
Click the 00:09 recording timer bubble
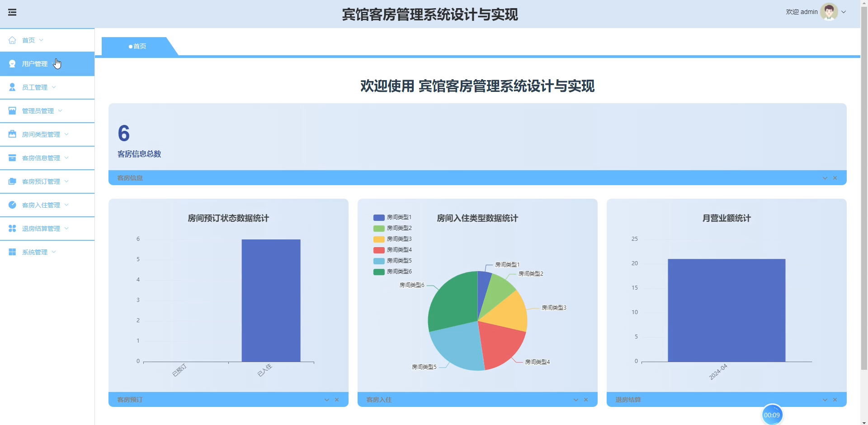(x=772, y=415)
